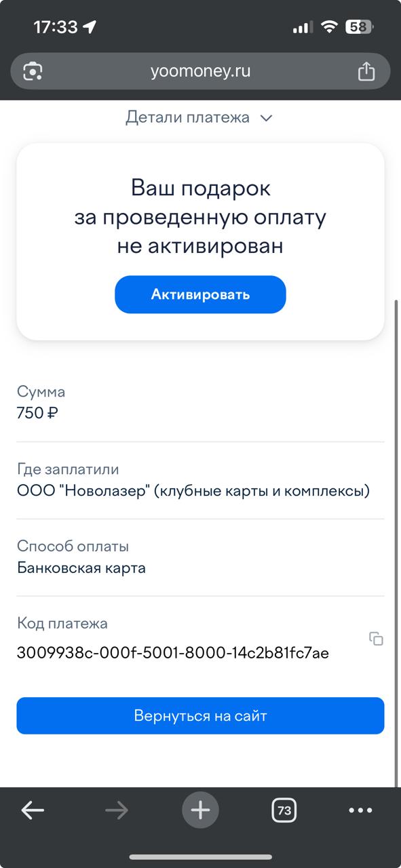Tap the share icon in address bar

coord(366,71)
